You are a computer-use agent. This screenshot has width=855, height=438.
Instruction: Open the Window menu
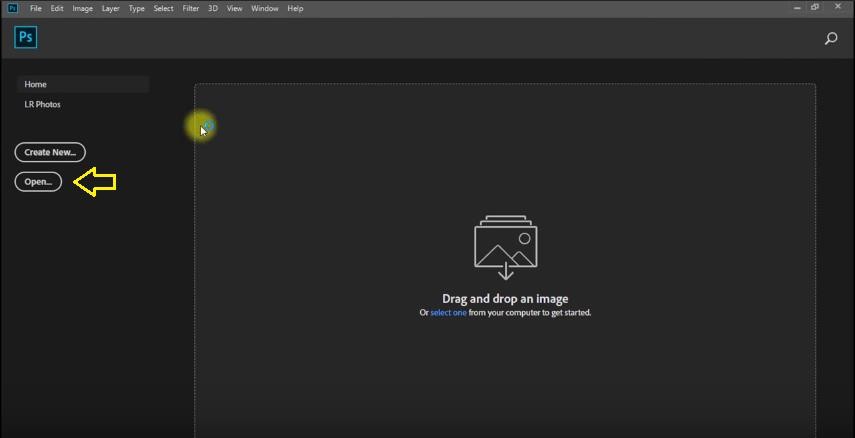(x=265, y=9)
